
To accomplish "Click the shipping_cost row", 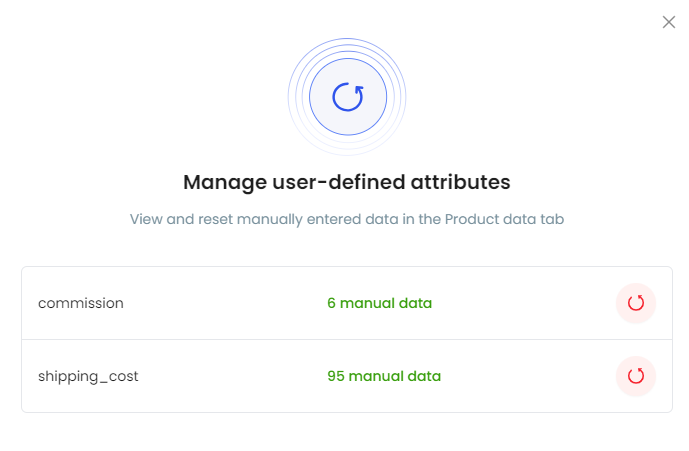I will (x=347, y=376).
